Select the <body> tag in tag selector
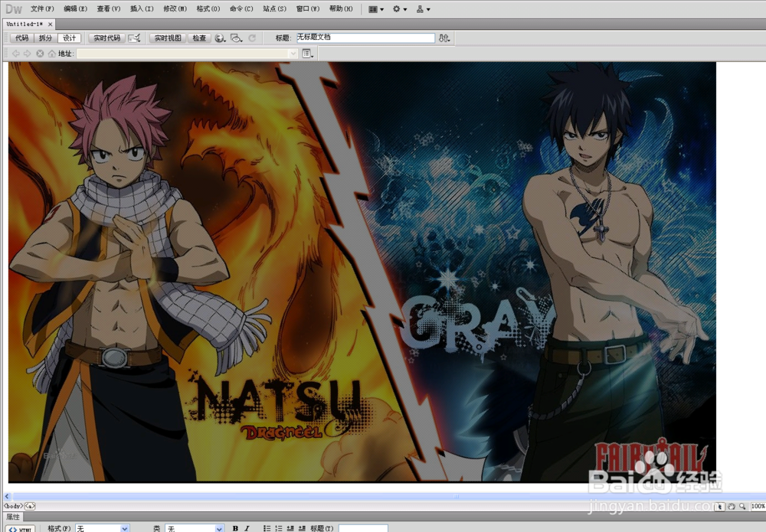Image resolution: width=766 pixels, height=532 pixels. point(13,506)
